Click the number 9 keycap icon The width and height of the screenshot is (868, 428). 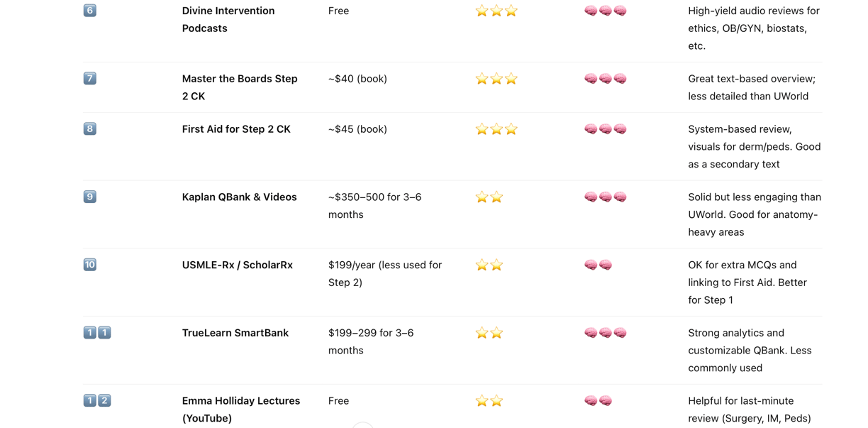tap(90, 197)
